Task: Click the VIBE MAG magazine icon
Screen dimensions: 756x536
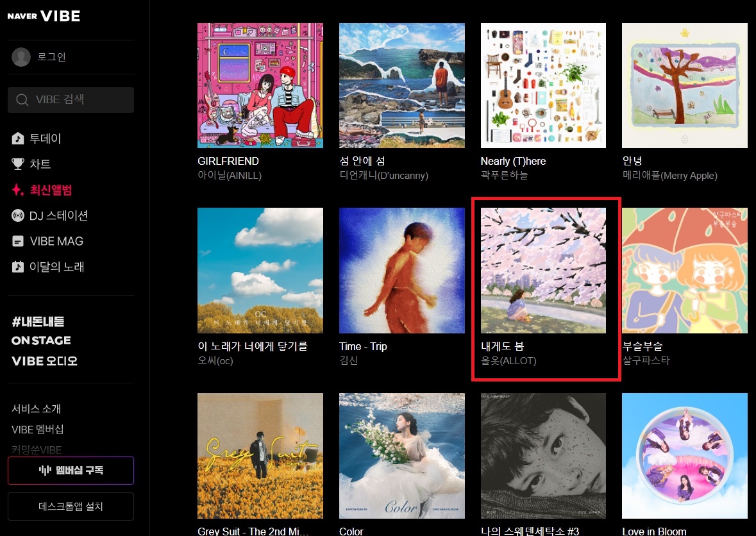Action: tap(18, 241)
